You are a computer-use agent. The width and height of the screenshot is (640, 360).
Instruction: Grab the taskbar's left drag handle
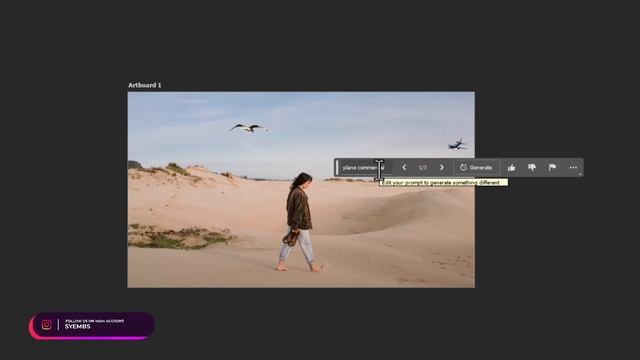pyautogui.click(x=337, y=167)
